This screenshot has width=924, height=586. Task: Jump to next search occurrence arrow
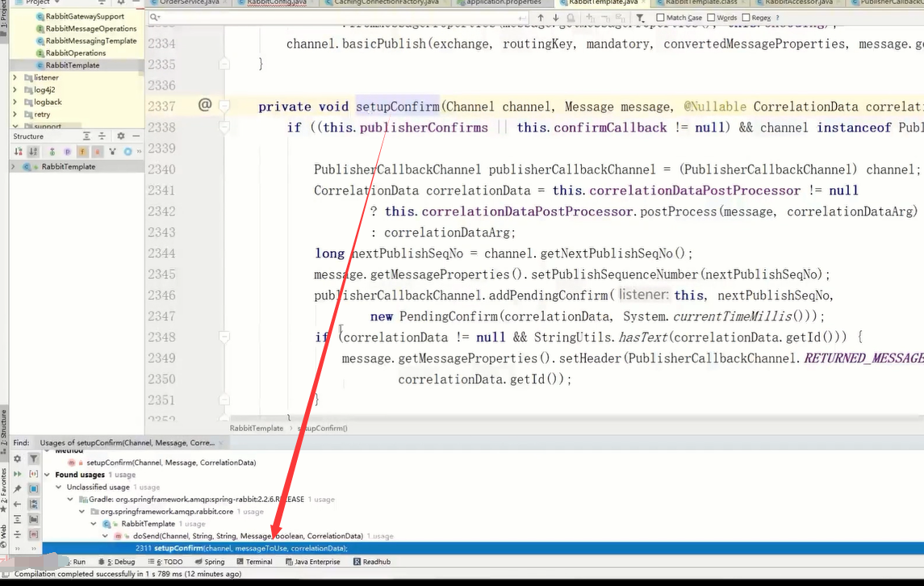(x=555, y=18)
